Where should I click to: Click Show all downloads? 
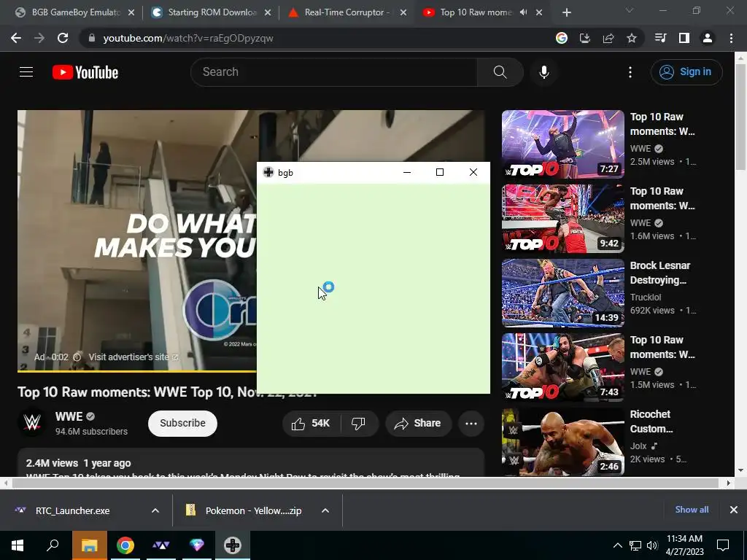[x=692, y=510]
